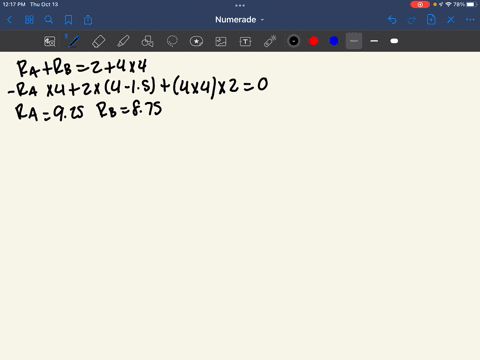Open the share/export menu
This screenshot has height=360, width=480.
tap(88, 20)
